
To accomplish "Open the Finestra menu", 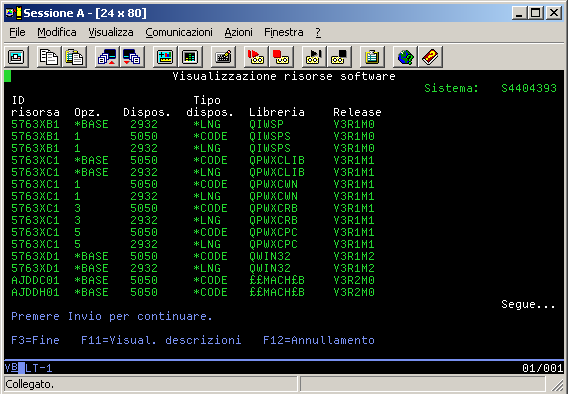I will (284, 32).
